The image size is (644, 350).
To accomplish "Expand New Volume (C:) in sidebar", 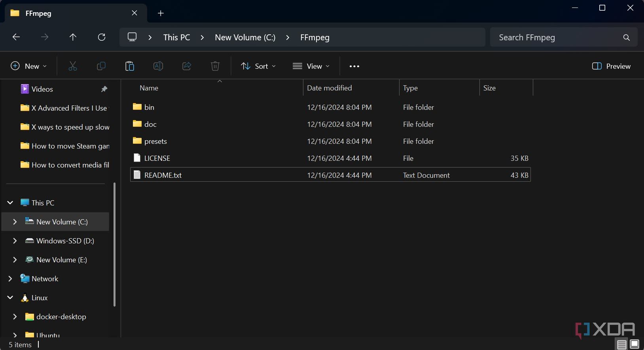I will point(15,222).
